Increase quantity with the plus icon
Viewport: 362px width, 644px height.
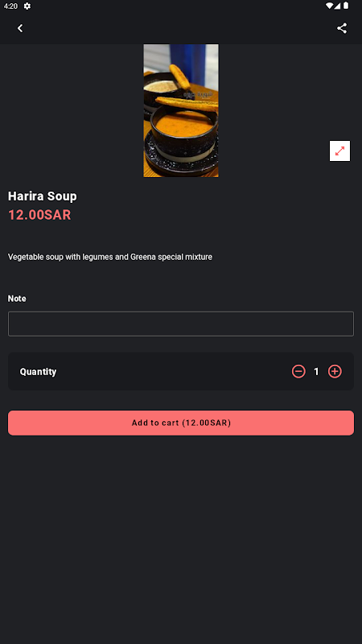coord(335,372)
